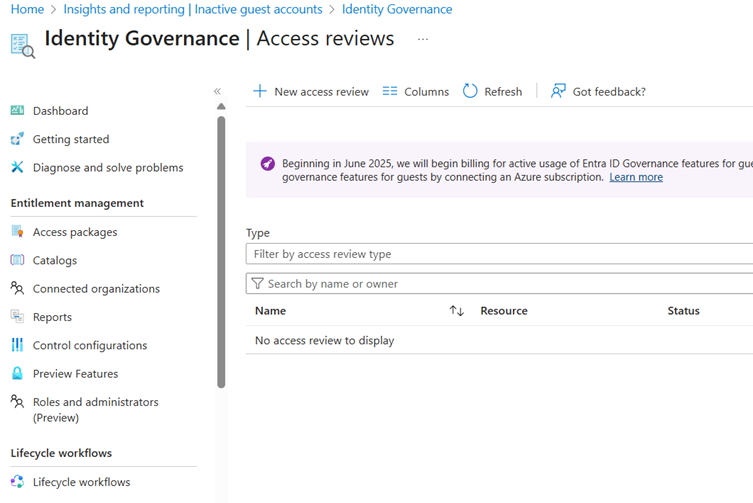This screenshot has height=503, width=753.
Task: Follow the Learn more link in banner
Action: click(636, 177)
